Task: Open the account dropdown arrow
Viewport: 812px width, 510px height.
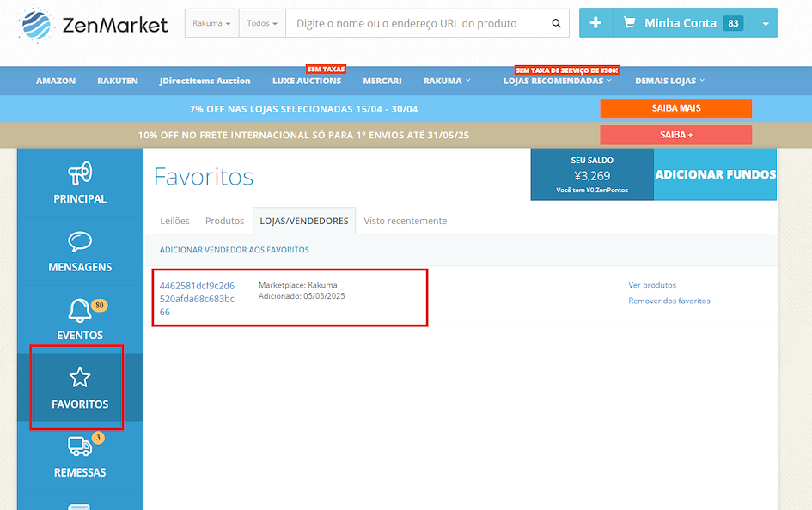Action: tap(766, 24)
